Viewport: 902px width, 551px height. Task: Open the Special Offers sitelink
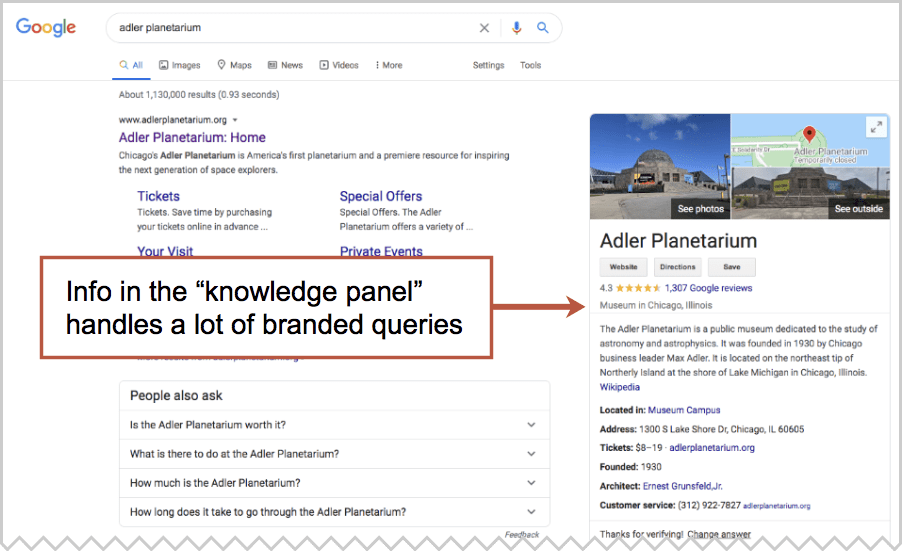point(381,196)
